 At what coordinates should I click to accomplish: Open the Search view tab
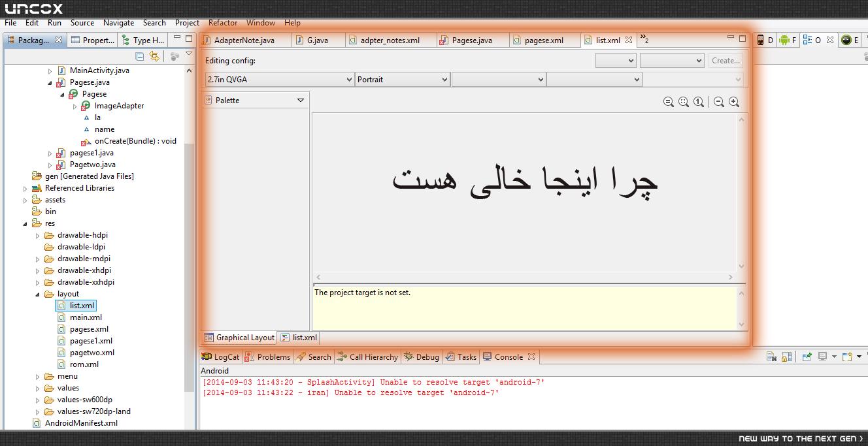point(314,357)
